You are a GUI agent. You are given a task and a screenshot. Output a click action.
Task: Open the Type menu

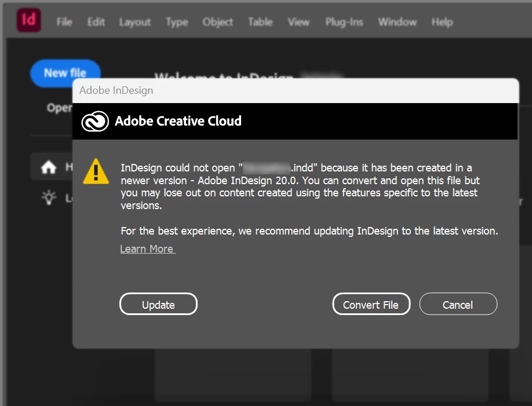click(x=176, y=23)
